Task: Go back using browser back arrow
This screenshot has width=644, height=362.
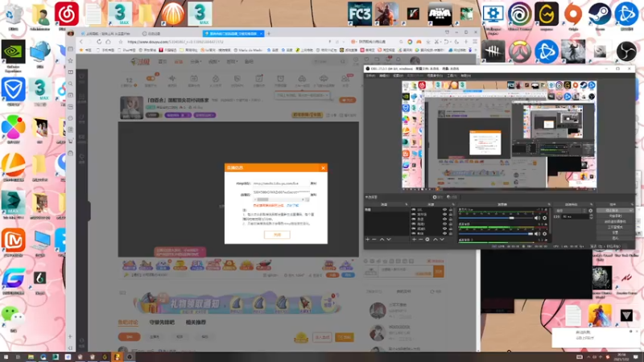Action: coord(81,42)
